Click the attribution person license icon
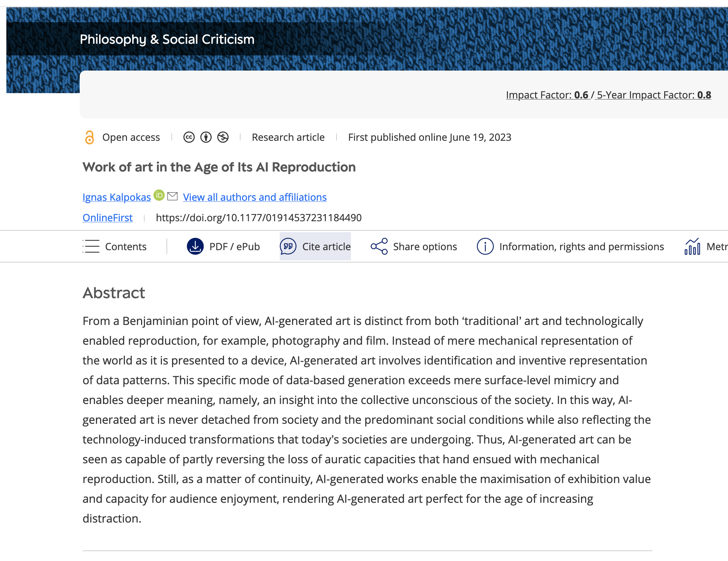 [x=206, y=137]
